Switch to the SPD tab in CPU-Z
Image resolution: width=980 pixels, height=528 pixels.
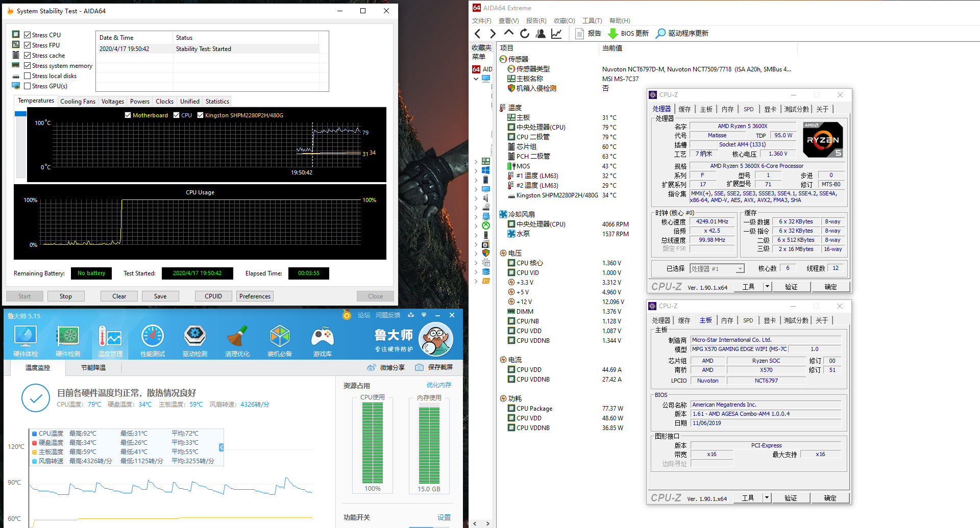click(x=748, y=109)
